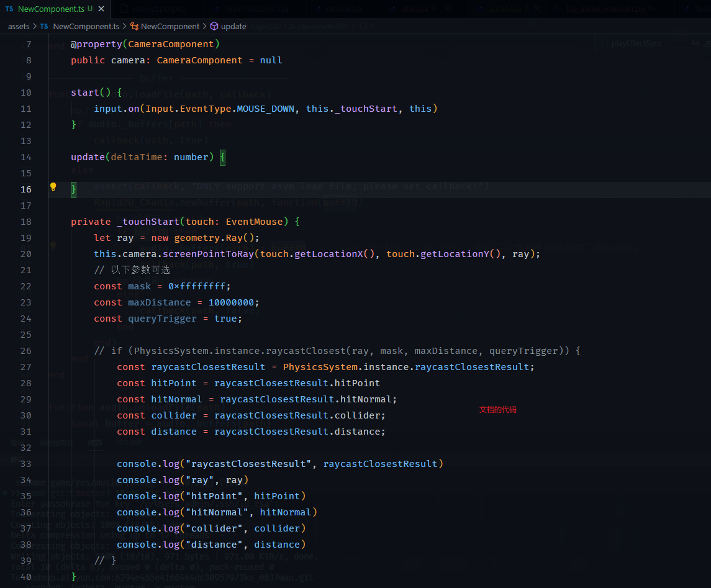Click line number 18 in the gutter
Viewport: 711px width, 588px height.
pos(26,222)
